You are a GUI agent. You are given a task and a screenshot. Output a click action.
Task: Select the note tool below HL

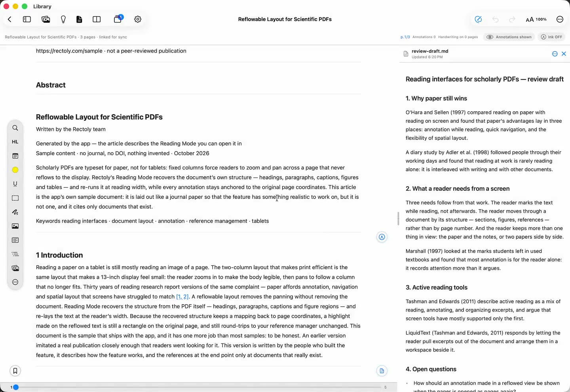15,156
